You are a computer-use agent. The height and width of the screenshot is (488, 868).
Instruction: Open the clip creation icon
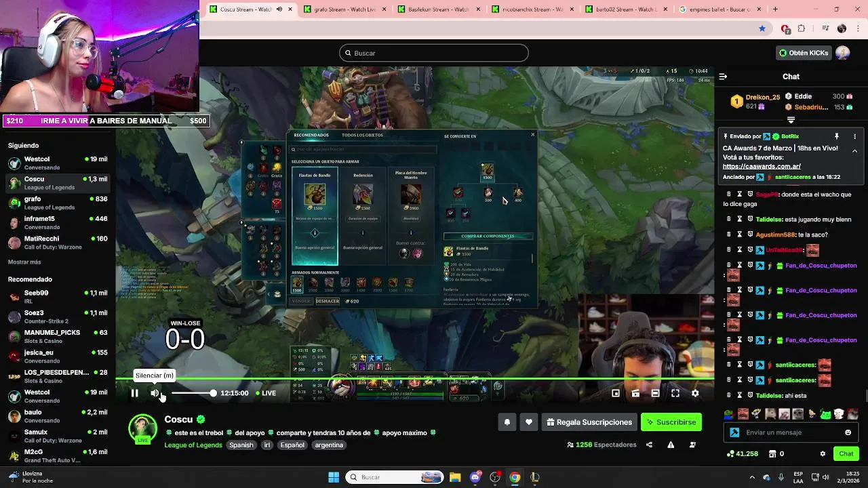point(635,393)
